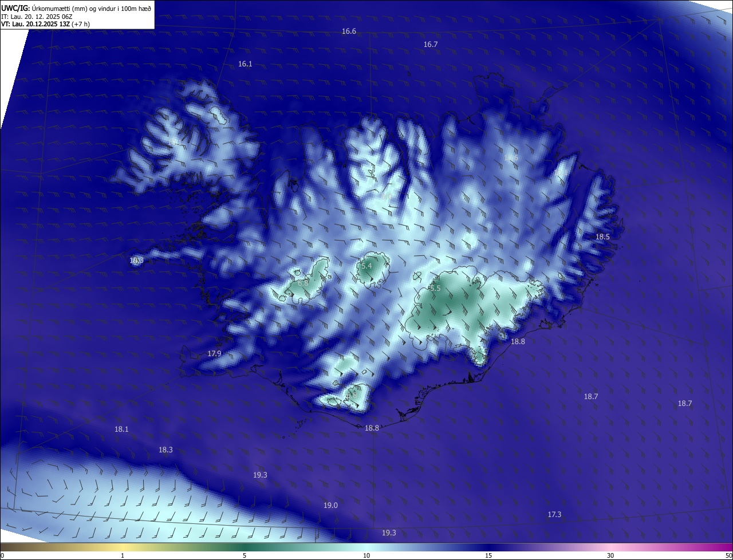
Task: Click the 'VT: Lau. 20.12.2025 13Z (+7 h)' line
Action: [45, 24]
